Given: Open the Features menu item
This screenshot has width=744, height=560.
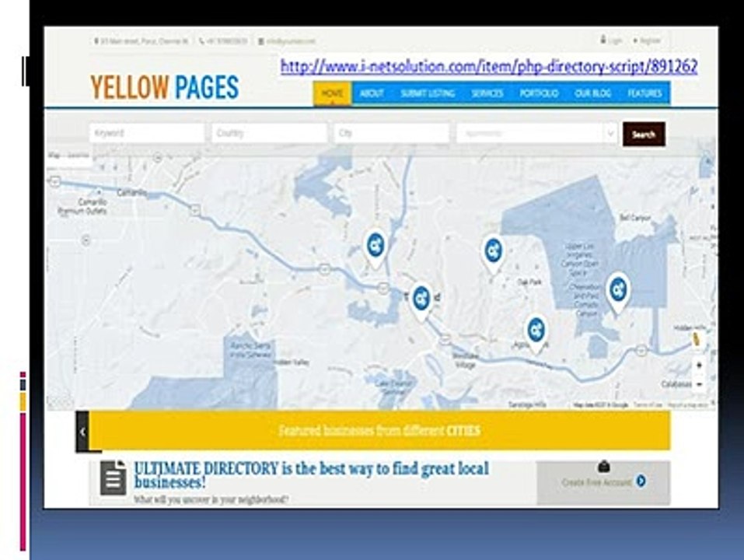Looking at the screenshot, I should [644, 93].
